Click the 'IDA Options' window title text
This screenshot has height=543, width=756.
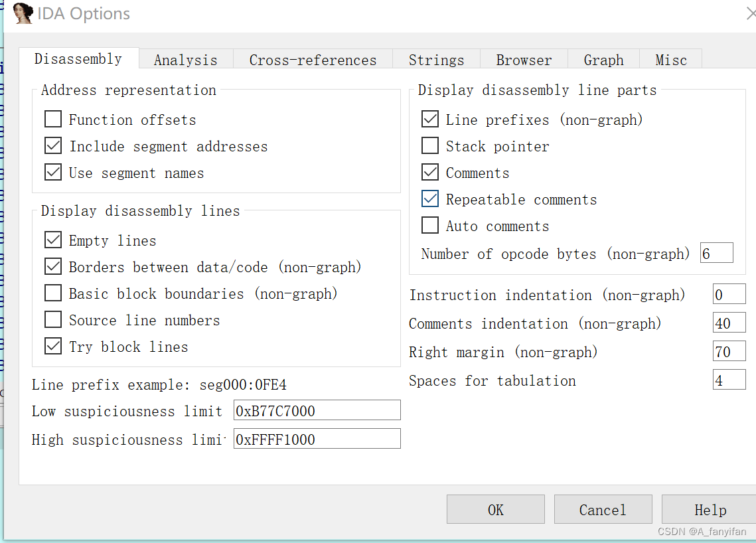[84, 13]
